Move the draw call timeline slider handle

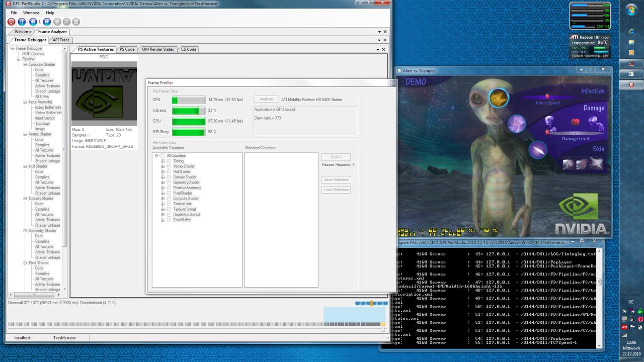(x=383, y=329)
